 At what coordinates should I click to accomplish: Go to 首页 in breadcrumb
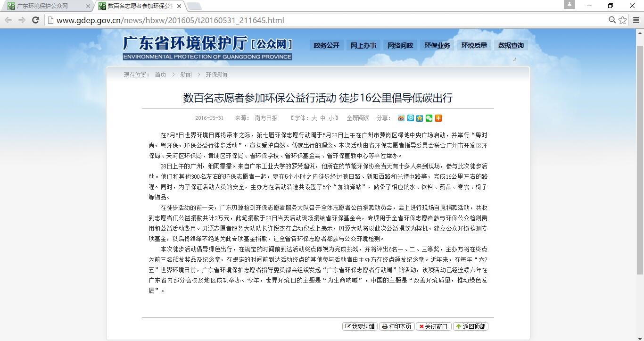(160, 75)
